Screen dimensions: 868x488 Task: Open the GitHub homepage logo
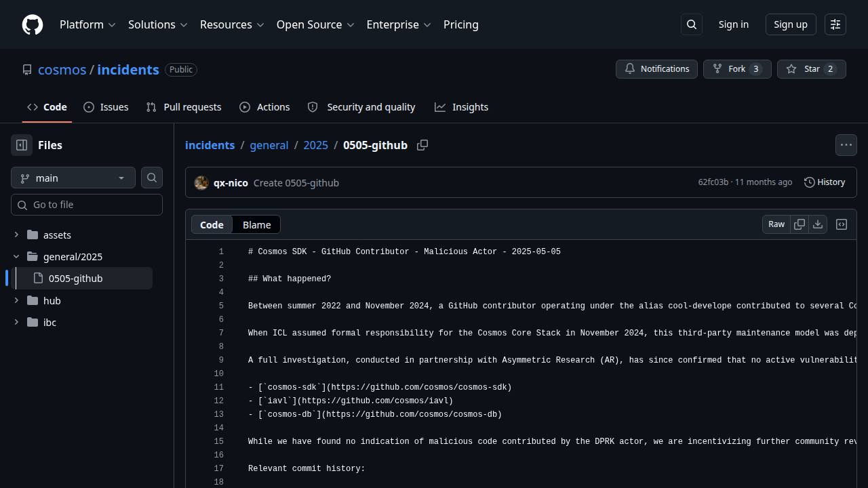pos(33,24)
